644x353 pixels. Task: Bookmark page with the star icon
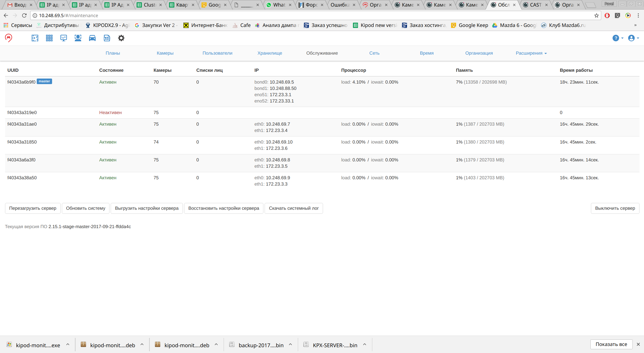coord(596,15)
